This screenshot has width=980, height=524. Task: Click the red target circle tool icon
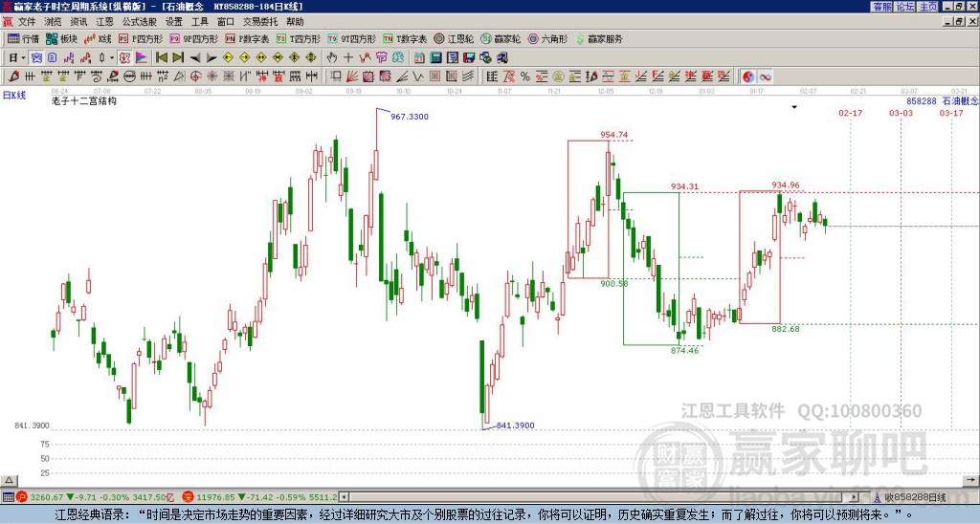pyautogui.click(x=195, y=76)
